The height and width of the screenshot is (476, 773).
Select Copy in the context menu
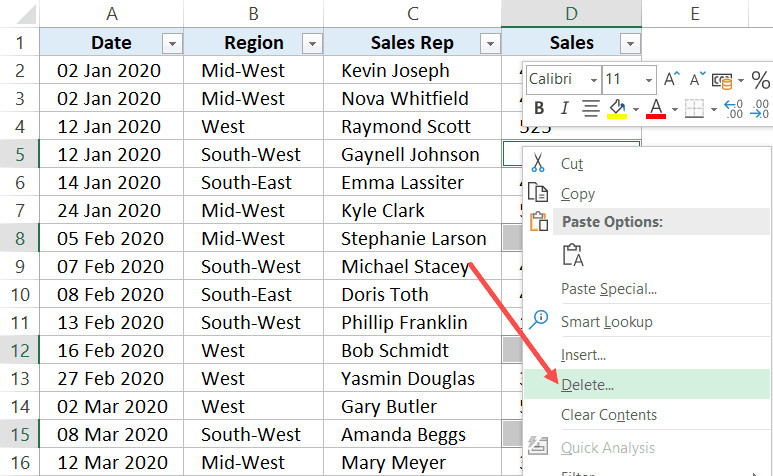(x=578, y=194)
